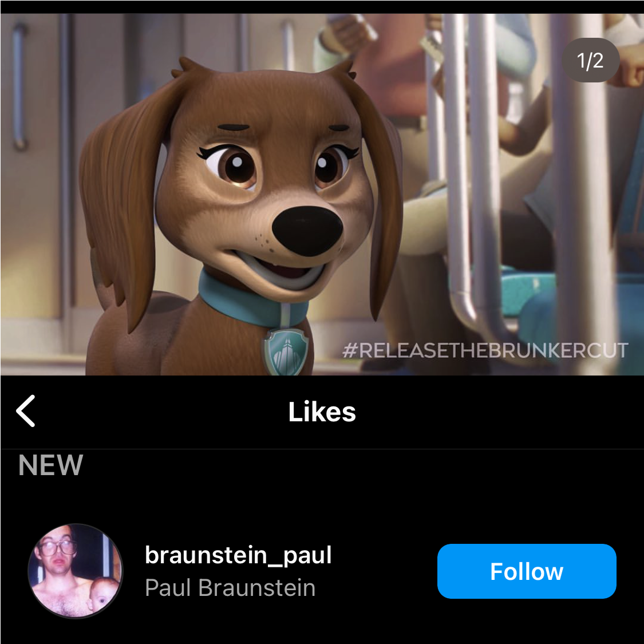Tap the dog's teal shield pup tag

pyautogui.click(x=286, y=351)
